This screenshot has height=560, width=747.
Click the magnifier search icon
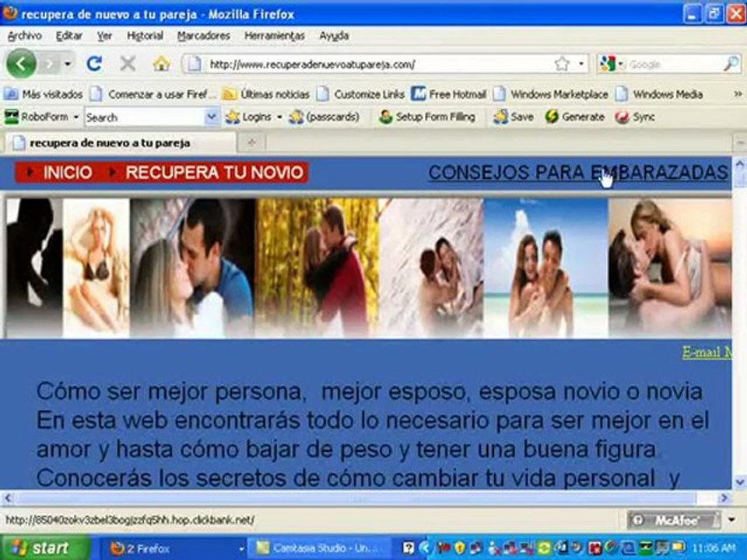[x=731, y=64]
